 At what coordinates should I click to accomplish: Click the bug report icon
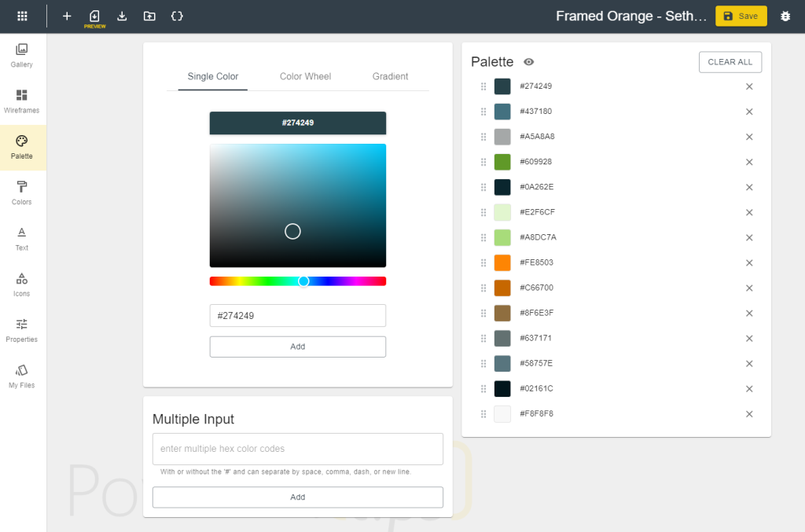click(785, 16)
